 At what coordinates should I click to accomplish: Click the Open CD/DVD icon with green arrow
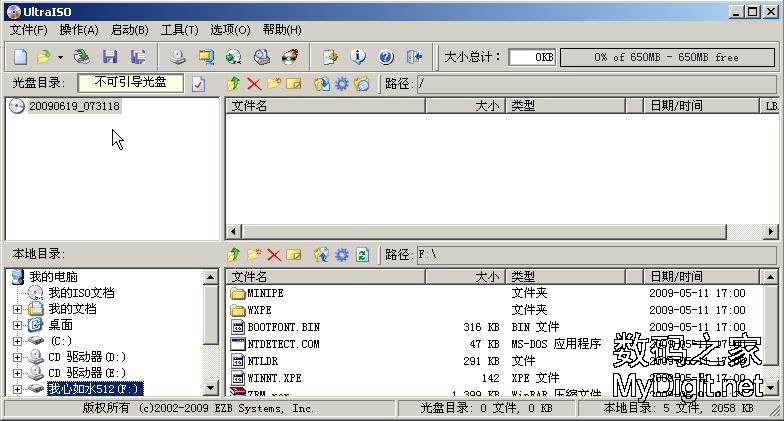coord(82,57)
